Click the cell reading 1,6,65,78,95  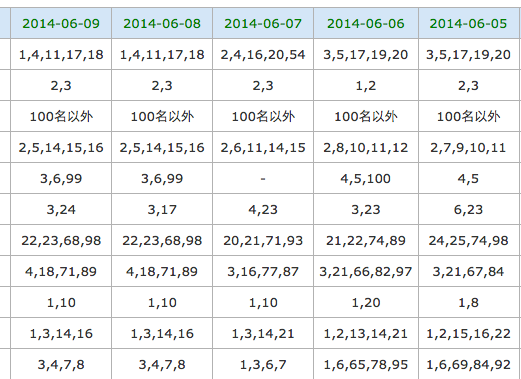click(x=366, y=364)
